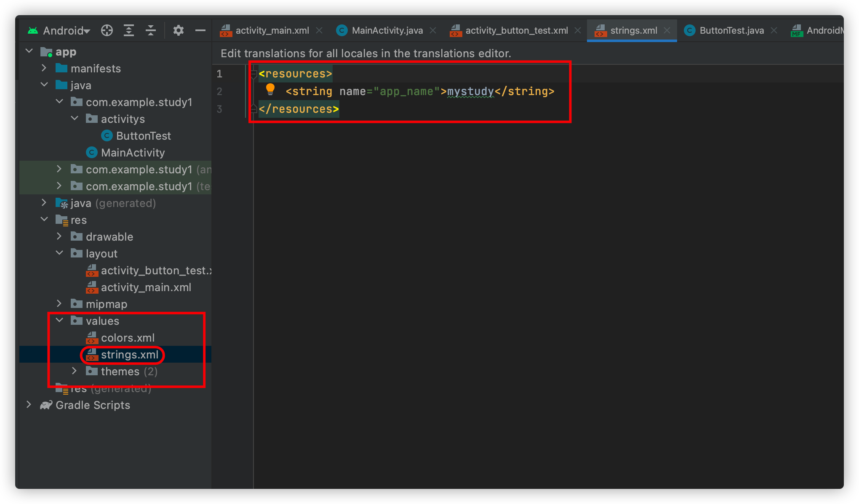Open activity_main.xml in the layout folder
The width and height of the screenshot is (859, 504).
pos(146,287)
